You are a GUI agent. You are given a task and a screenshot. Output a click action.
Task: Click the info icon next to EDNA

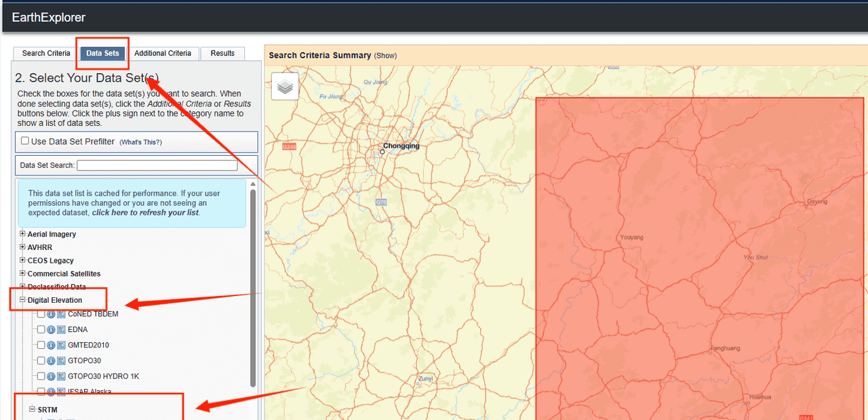pos(52,330)
